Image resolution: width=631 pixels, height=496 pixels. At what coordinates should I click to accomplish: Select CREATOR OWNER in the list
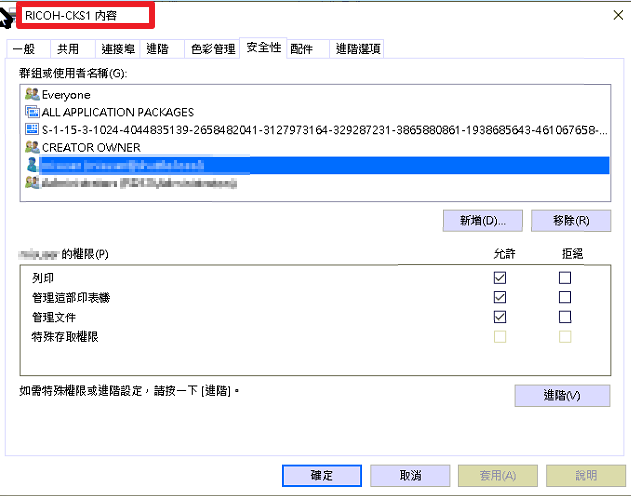pyautogui.click(x=316, y=148)
